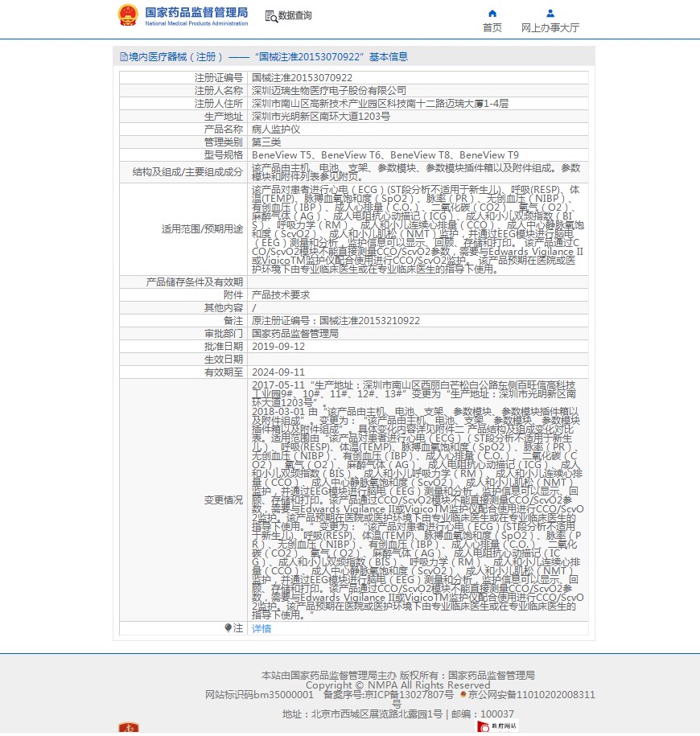Click the 注册人住所 row label
Image resolution: width=700 pixels, height=736 pixels.
coord(219,103)
